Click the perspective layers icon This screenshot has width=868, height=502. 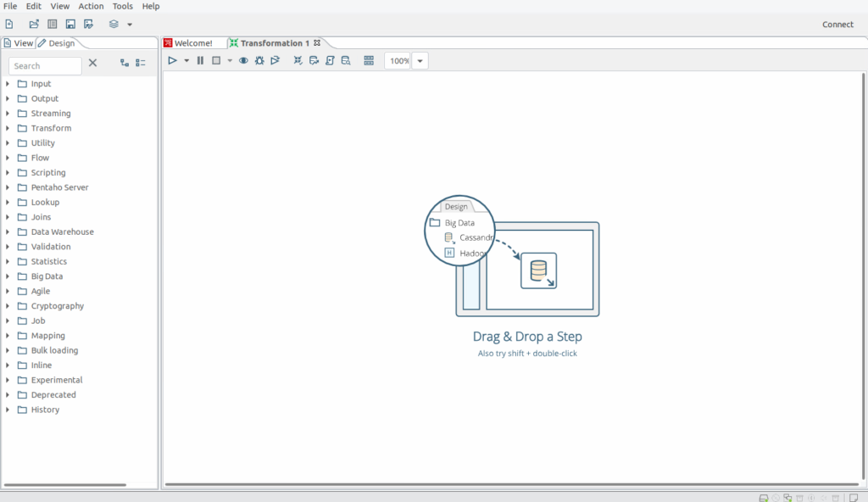point(114,24)
